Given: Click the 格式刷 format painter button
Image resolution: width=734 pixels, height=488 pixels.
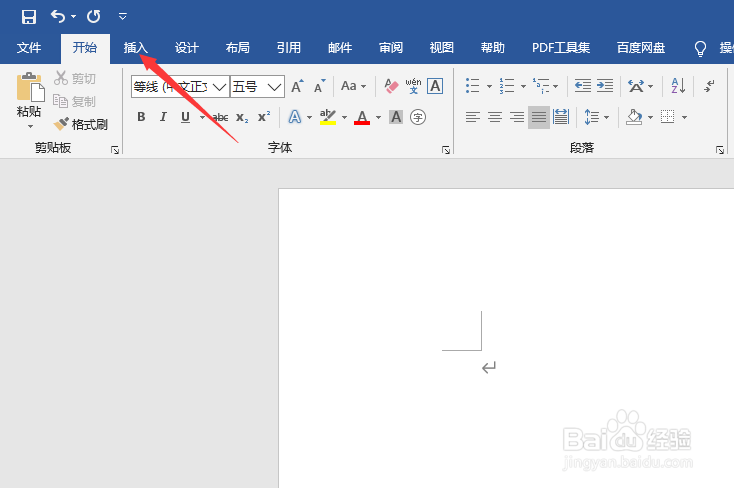Looking at the screenshot, I should pos(81,124).
